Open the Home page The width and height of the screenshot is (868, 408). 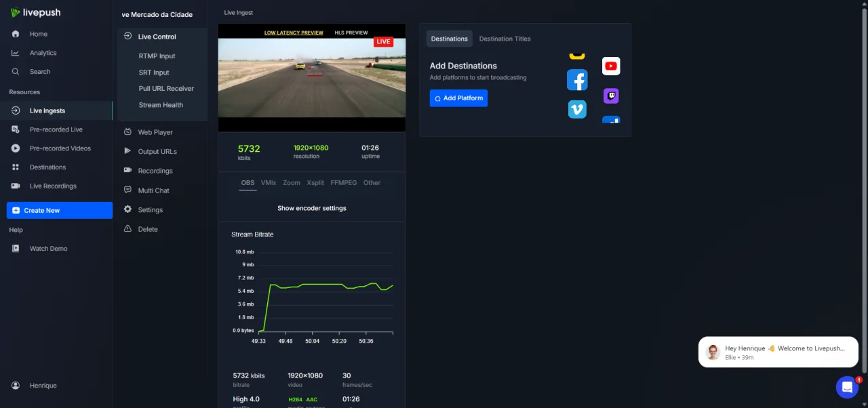(x=39, y=34)
